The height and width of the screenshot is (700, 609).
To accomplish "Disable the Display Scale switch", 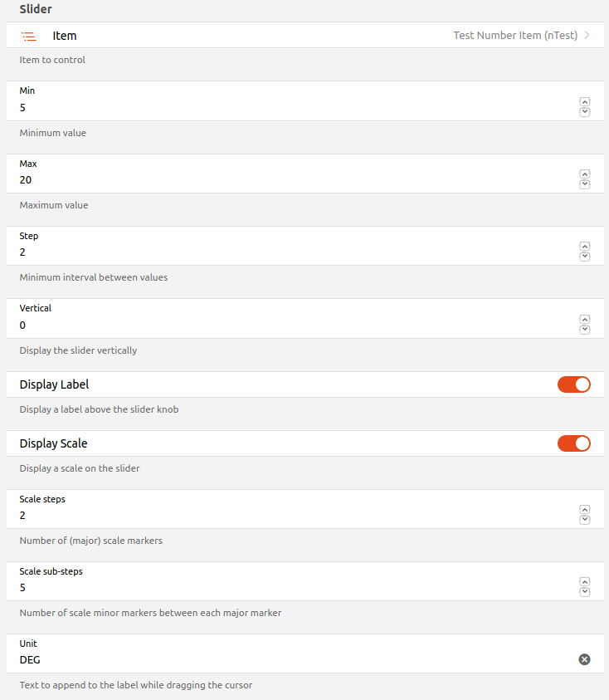I will (x=573, y=443).
